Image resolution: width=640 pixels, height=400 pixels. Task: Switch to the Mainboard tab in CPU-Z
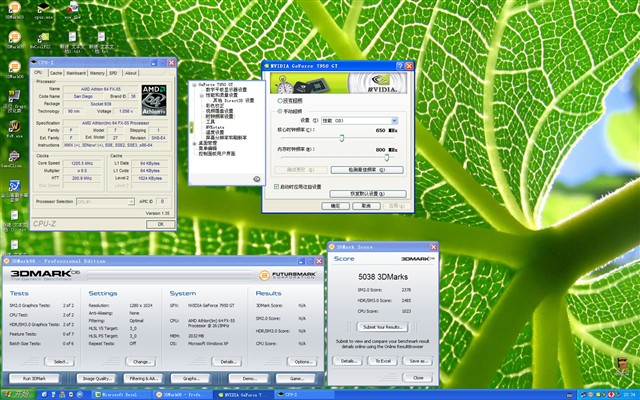[76, 73]
